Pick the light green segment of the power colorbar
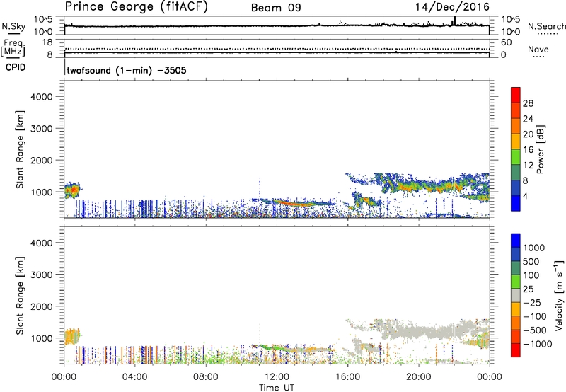The width and height of the screenshot is (566, 392). [516, 157]
